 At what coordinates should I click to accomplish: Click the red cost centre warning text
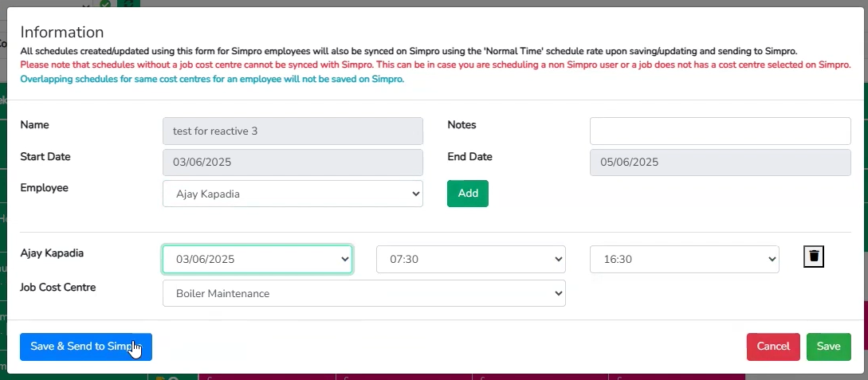click(435, 65)
